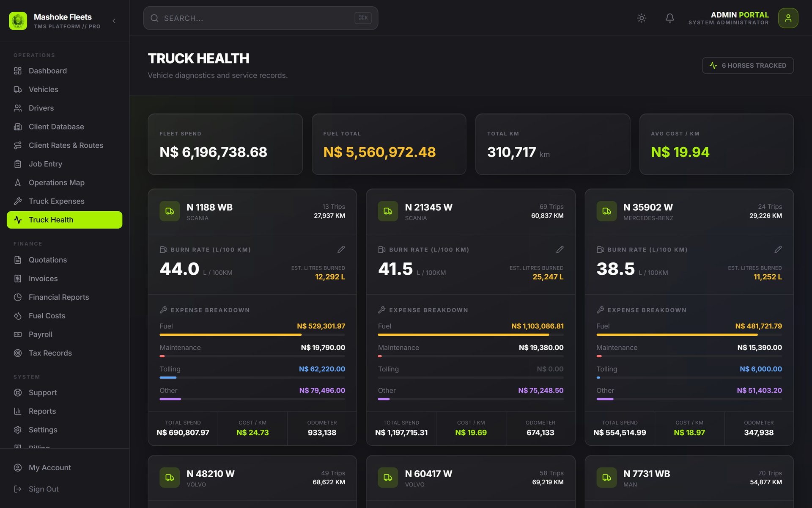Open Settings in the sidebar
This screenshot has height=508, width=812.
pyautogui.click(x=65, y=430)
